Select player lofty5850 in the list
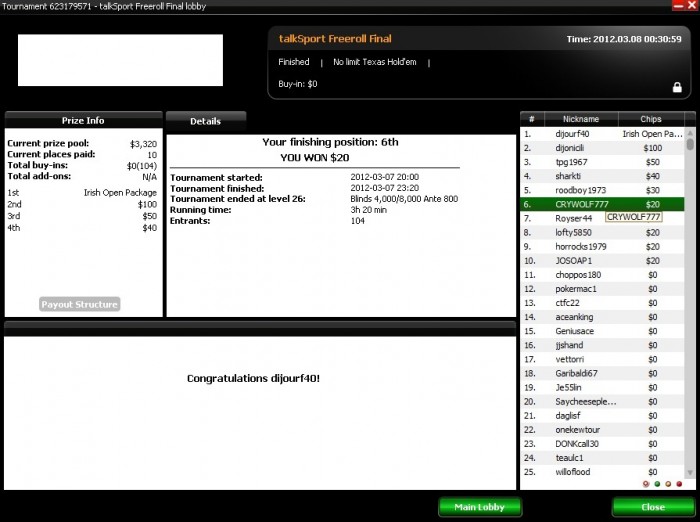Screen dimensions: 700x522 (x=602, y=232)
